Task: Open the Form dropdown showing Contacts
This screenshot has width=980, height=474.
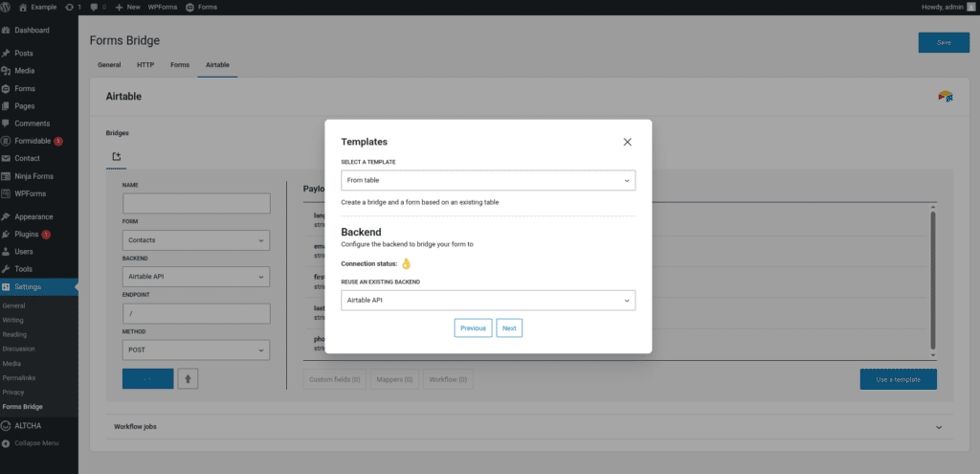Action: (196, 240)
